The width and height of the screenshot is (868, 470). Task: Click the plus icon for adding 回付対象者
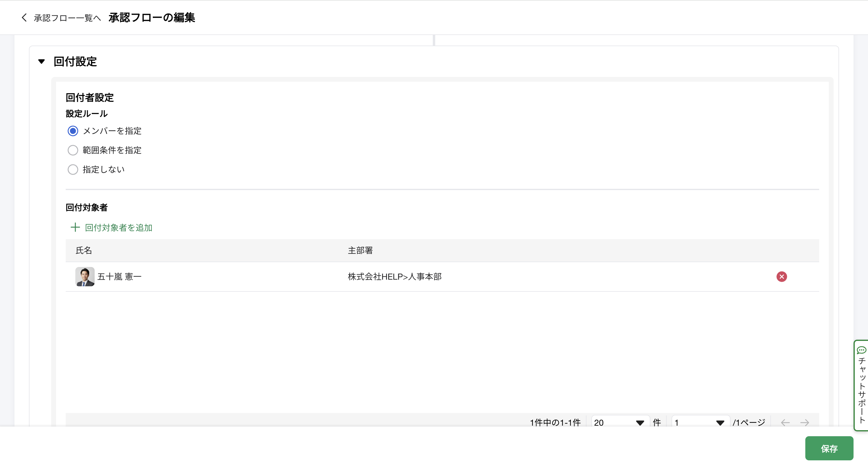[75, 227]
